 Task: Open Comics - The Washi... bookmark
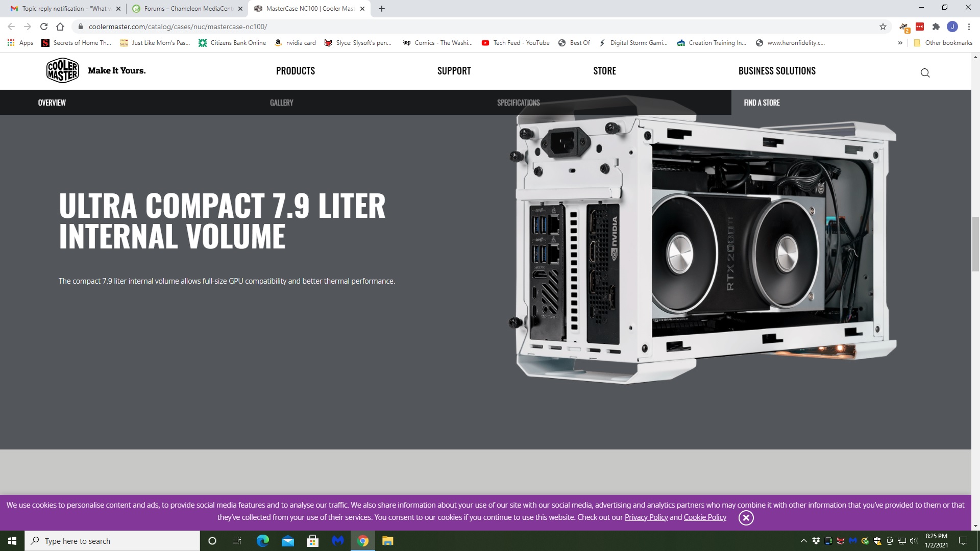437,43
